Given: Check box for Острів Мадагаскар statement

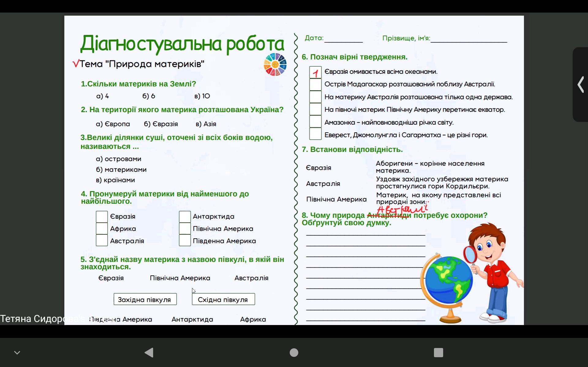Looking at the screenshot, I should coord(315,85).
